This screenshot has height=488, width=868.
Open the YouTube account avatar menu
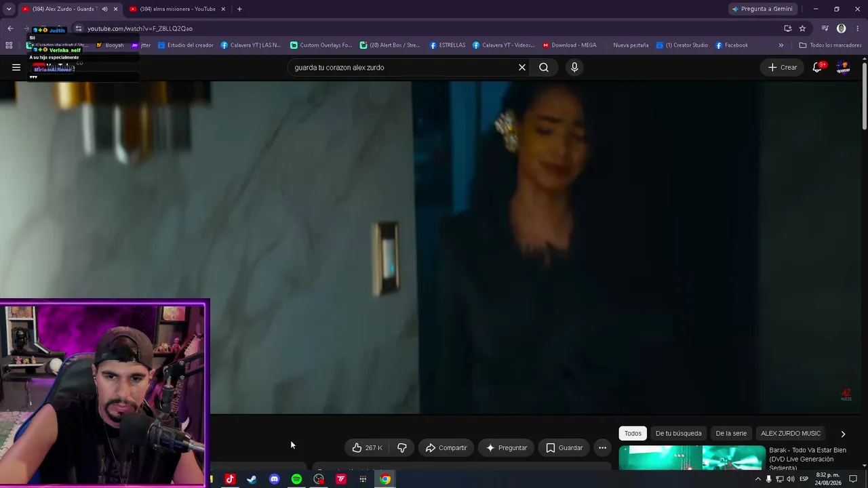[843, 67]
